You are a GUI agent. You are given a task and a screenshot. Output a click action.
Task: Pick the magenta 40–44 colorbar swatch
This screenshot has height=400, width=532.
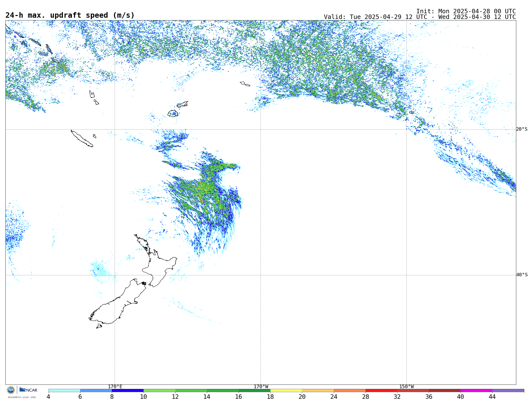(476, 390)
